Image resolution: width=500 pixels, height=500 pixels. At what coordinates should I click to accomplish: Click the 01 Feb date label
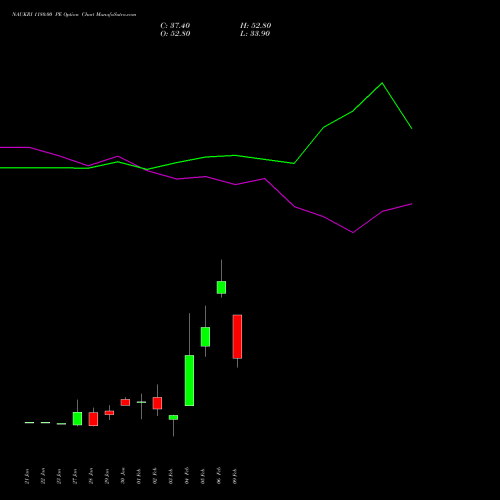point(139,476)
